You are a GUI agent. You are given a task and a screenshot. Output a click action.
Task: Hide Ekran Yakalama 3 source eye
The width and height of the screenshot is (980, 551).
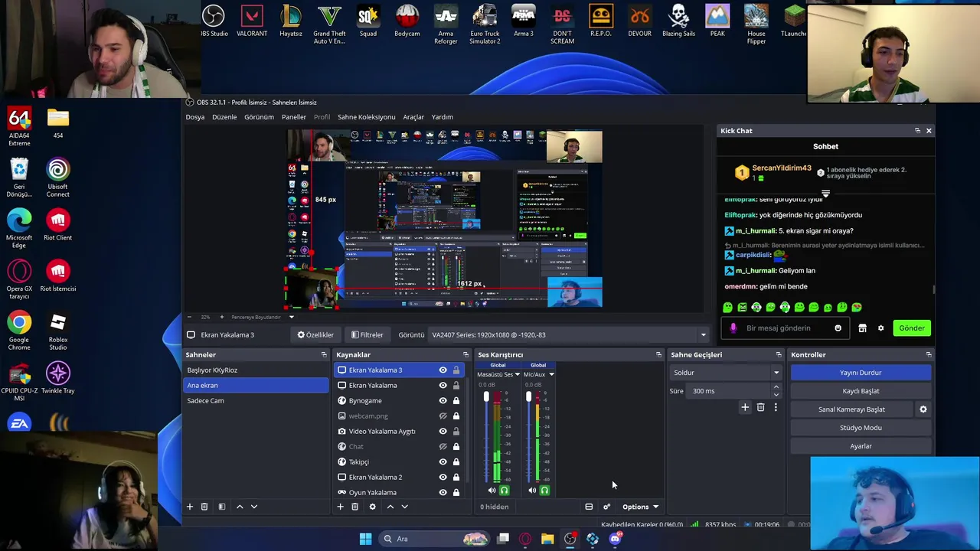click(443, 370)
